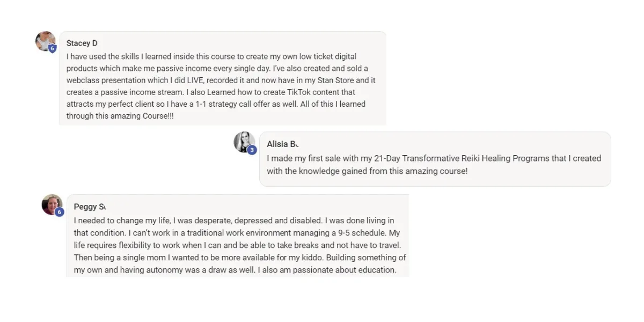
Task: Click the level 3 badge on Alisia's avatar
Action: click(x=252, y=150)
